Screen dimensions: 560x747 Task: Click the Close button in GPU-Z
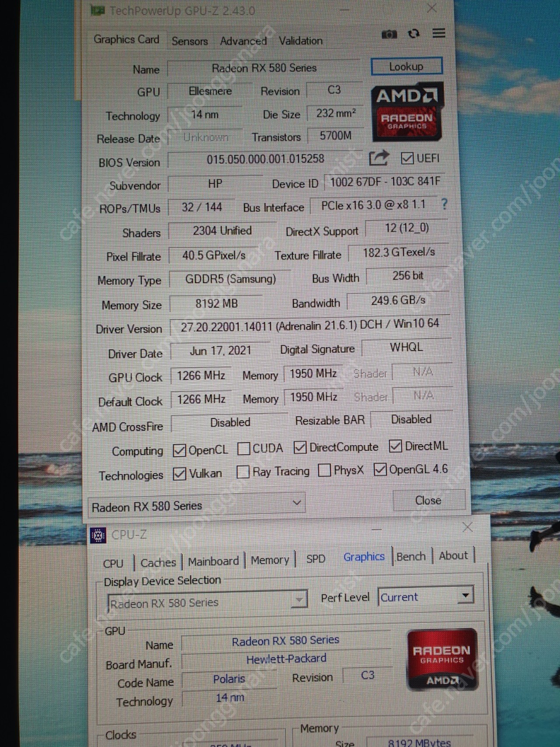(x=428, y=501)
